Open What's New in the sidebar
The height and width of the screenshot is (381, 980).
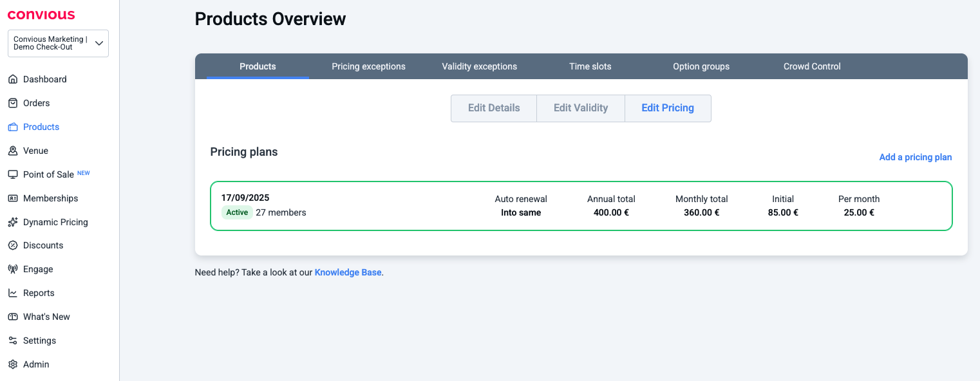coord(46,317)
